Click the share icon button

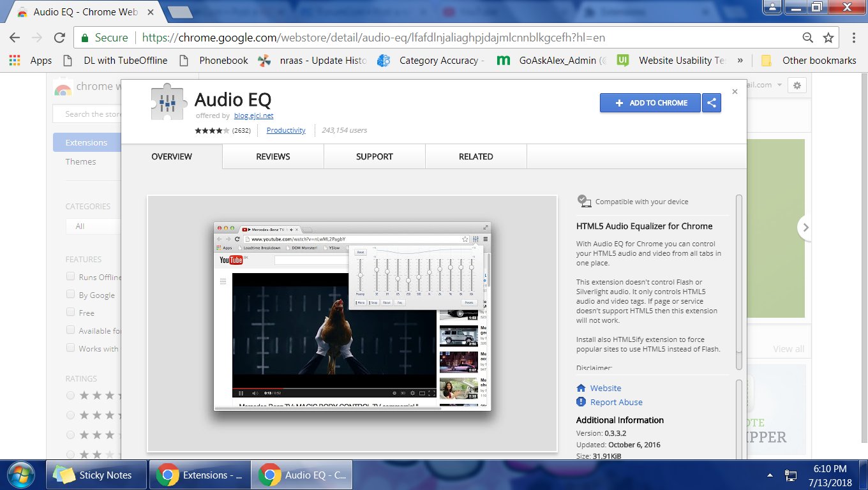(x=712, y=103)
